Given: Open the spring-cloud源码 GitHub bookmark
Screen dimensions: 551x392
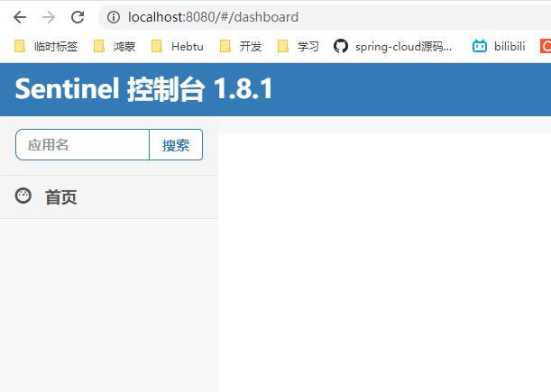Looking at the screenshot, I should [393, 46].
